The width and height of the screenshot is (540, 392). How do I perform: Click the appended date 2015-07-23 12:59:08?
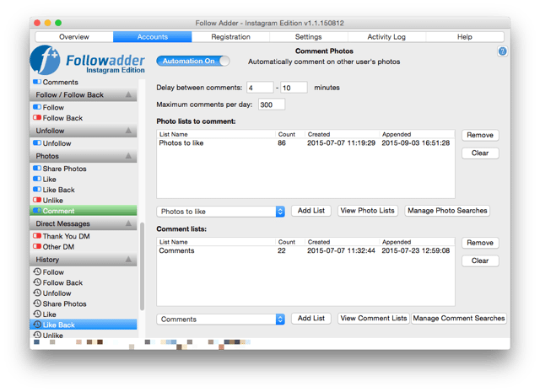(x=416, y=250)
